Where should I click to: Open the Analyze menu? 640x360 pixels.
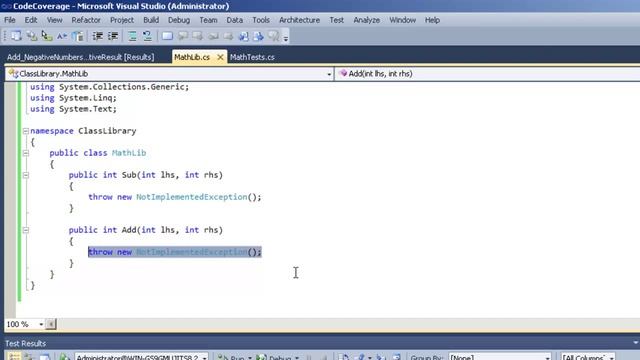367,20
